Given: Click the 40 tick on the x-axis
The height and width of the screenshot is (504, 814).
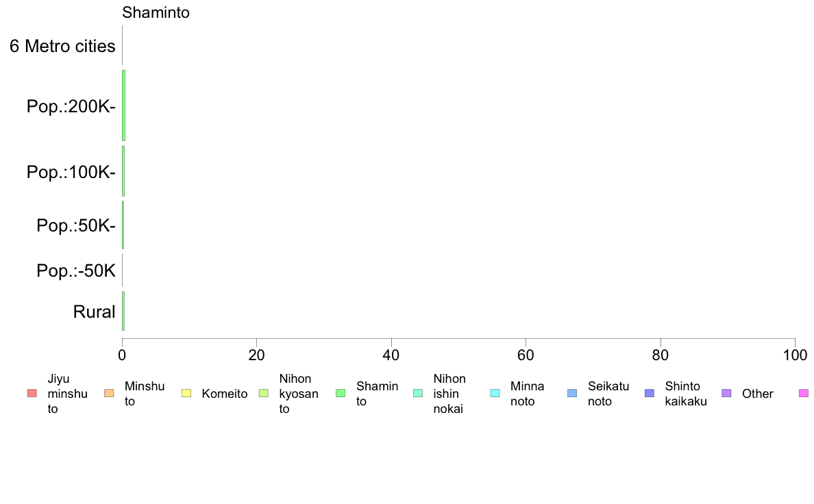Looking at the screenshot, I should click(391, 355).
